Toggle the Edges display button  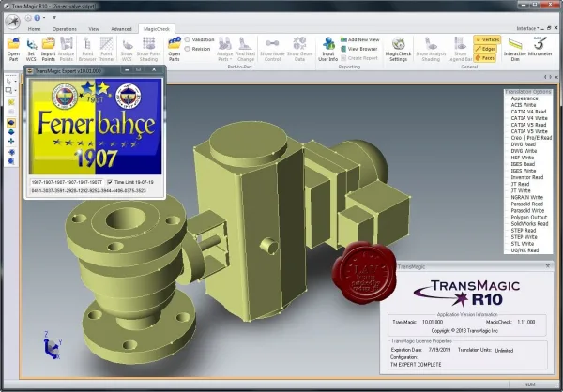485,49
